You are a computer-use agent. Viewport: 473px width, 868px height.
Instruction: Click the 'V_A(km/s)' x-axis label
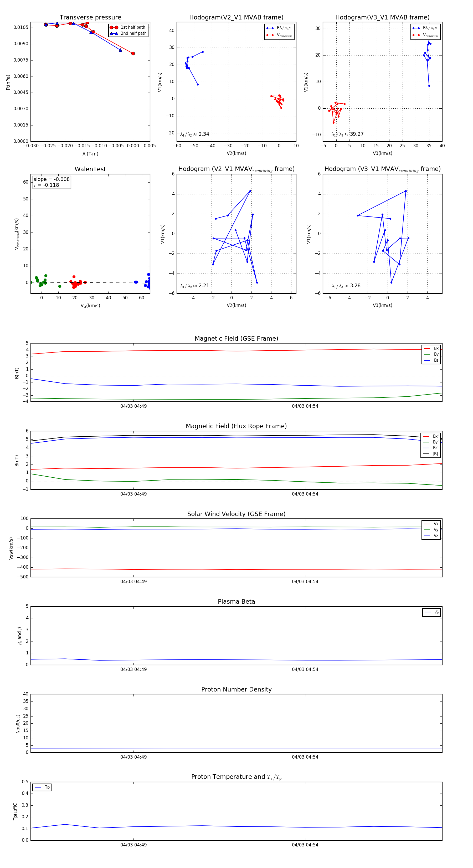pos(90,306)
